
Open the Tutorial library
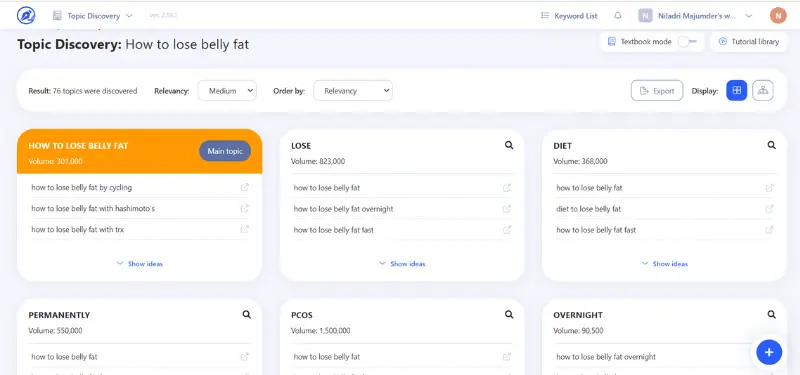click(x=748, y=42)
